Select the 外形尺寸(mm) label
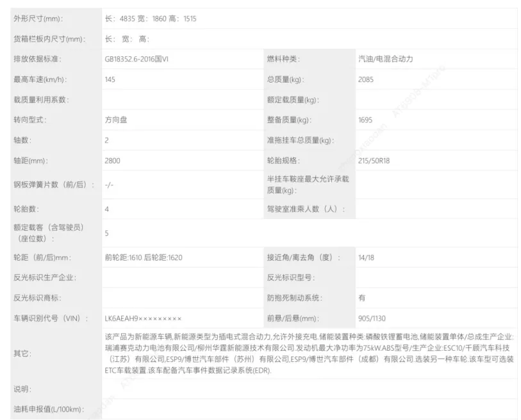 [38, 19]
